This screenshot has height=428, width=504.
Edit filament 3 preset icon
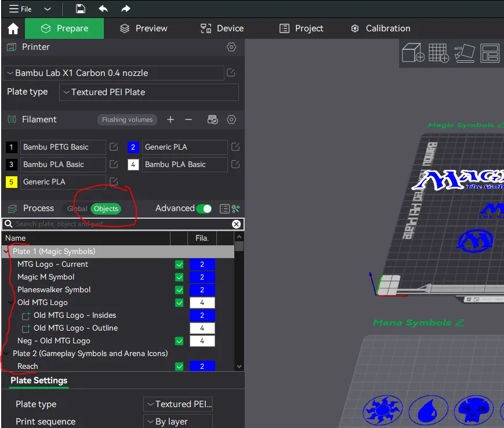tap(114, 164)
